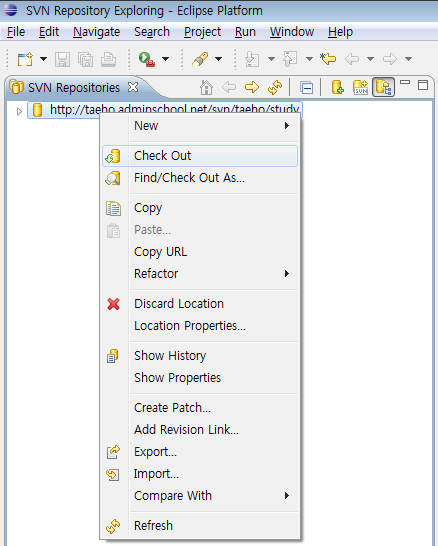Open the External Tools dropdown arrow
Viewport: 438px width, 546px height.
click(166, 59)
